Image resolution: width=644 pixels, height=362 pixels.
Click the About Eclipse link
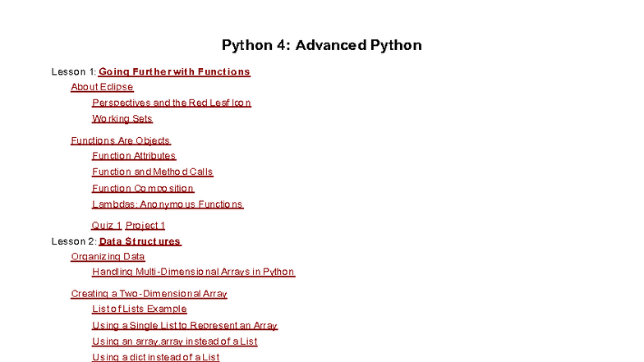click(x=102, y=87)
